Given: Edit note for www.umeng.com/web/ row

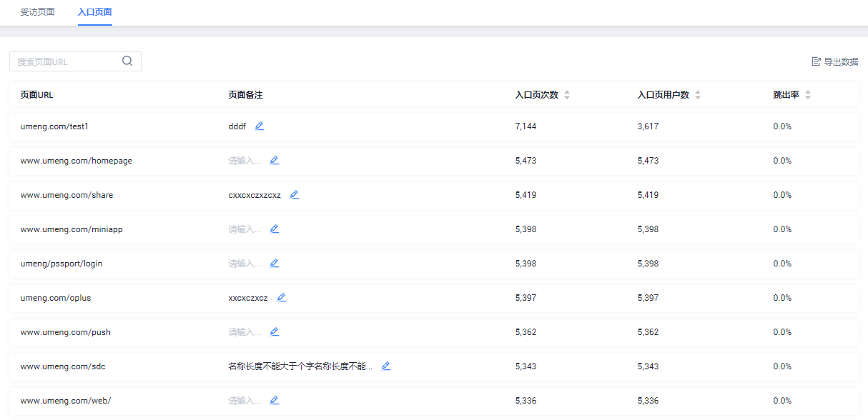Looking at the screenshot, I should pos(275,400).
